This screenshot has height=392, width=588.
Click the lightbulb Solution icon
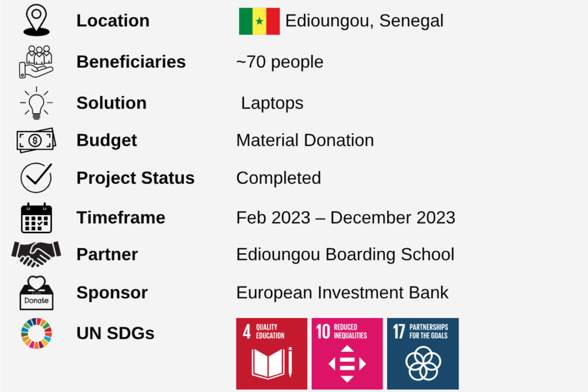coord(36,103)
